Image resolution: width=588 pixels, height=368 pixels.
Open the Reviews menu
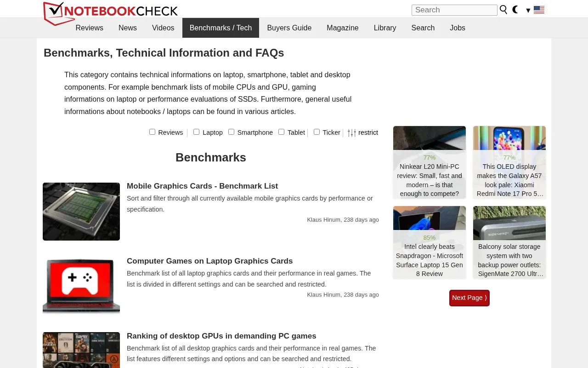[89, 28]
